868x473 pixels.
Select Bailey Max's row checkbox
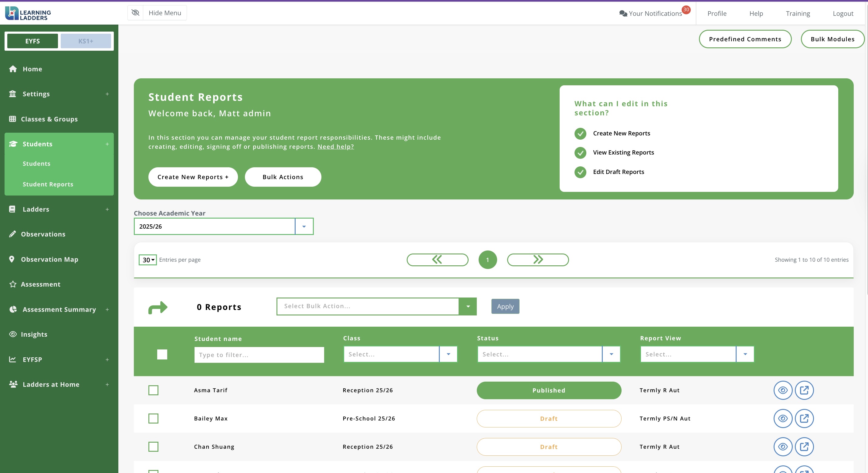[x=153, y=418]
